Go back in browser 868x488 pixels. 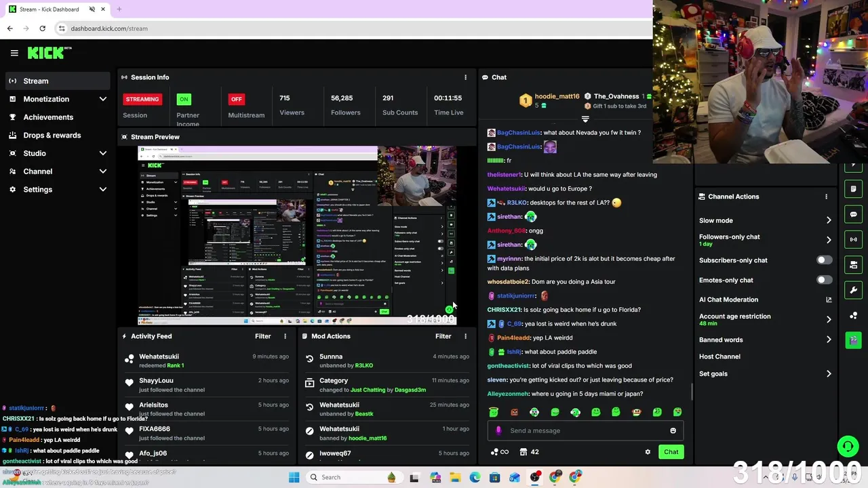pyautogui.click(x=9, y=28)
